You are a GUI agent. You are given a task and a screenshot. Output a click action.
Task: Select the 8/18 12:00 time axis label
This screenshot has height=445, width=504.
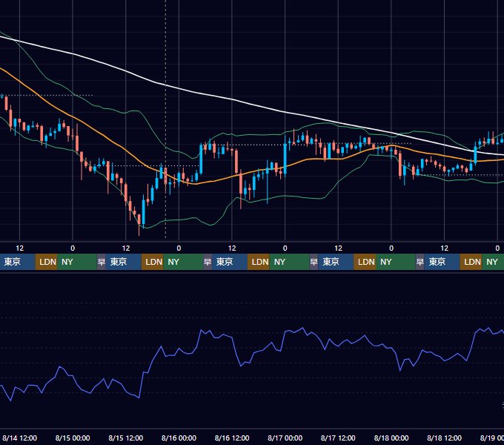pyautogui.click(x=444, y=438)
